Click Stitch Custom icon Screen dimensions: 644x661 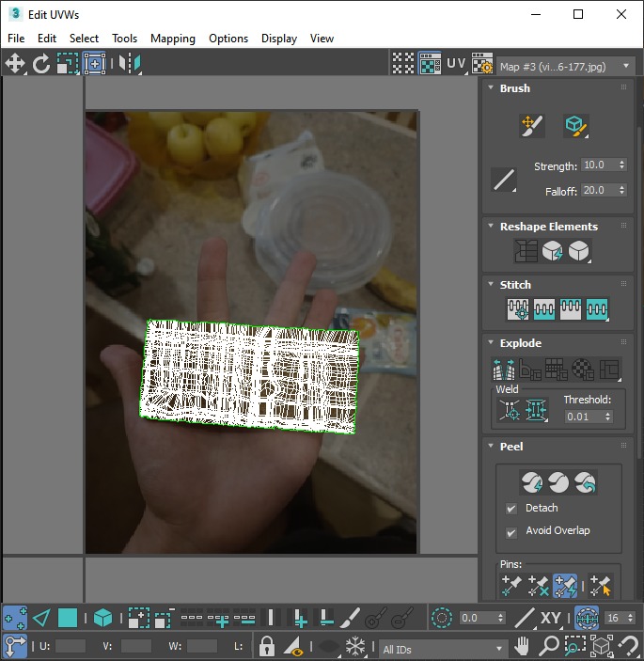click(597, 309)
